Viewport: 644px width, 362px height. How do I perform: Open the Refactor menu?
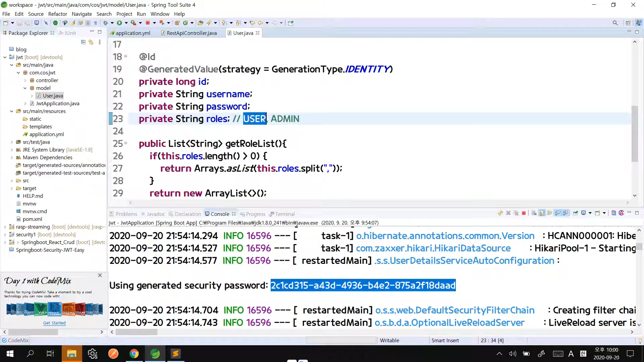[57, 14]
